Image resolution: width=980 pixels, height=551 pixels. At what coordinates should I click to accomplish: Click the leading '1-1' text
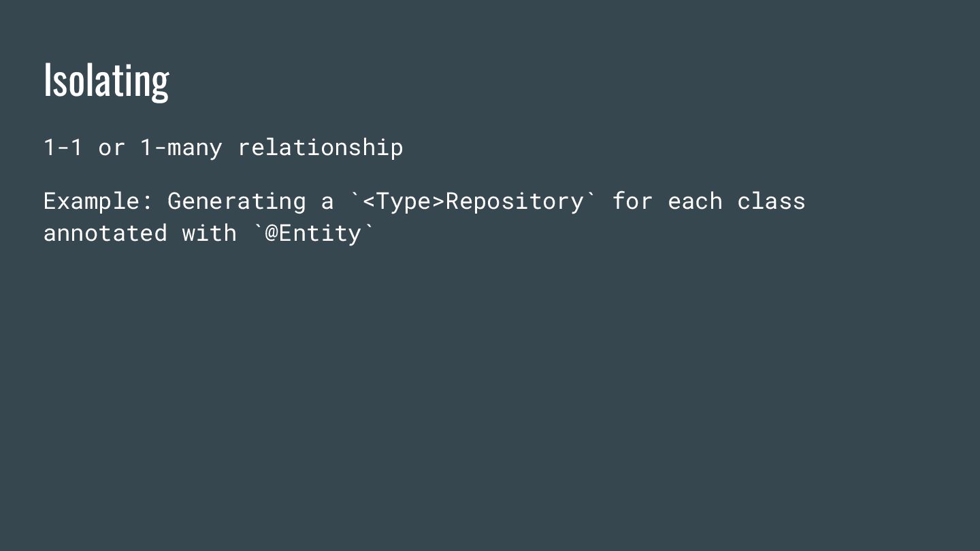pos(63,147)
